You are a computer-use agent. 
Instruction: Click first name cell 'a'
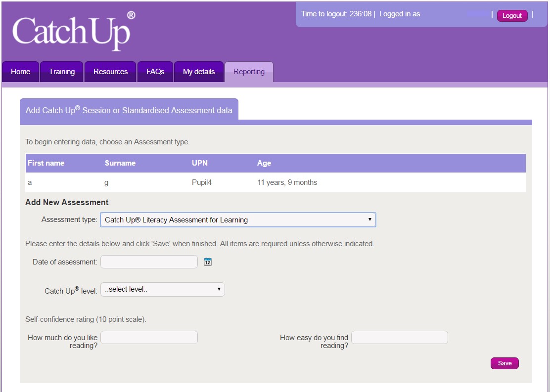pos(30,183)
